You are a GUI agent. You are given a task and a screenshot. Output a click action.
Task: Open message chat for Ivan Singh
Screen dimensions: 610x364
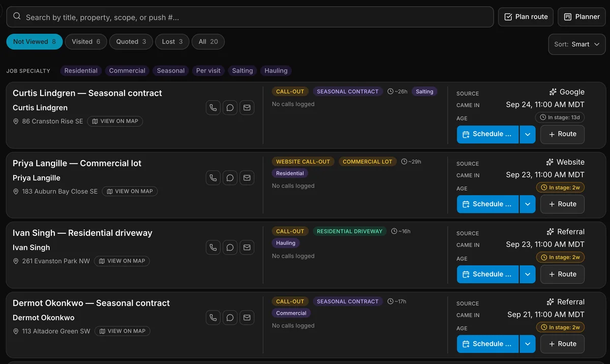coord(230,248)
